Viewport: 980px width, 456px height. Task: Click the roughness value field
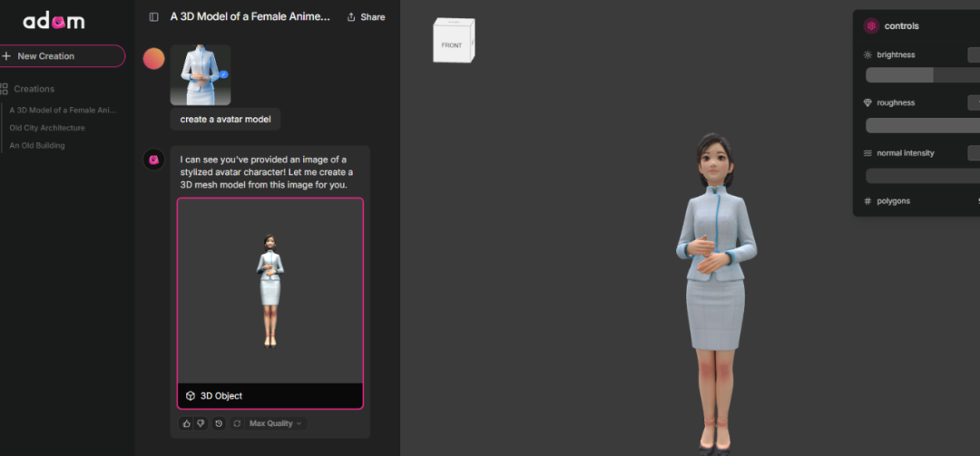(974, 102)
